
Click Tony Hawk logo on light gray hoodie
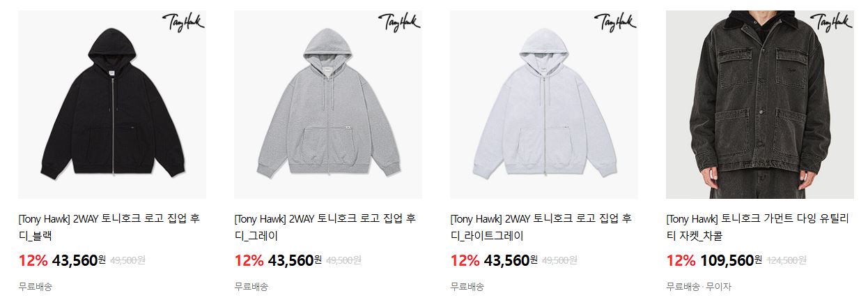[x=614, y=23]
